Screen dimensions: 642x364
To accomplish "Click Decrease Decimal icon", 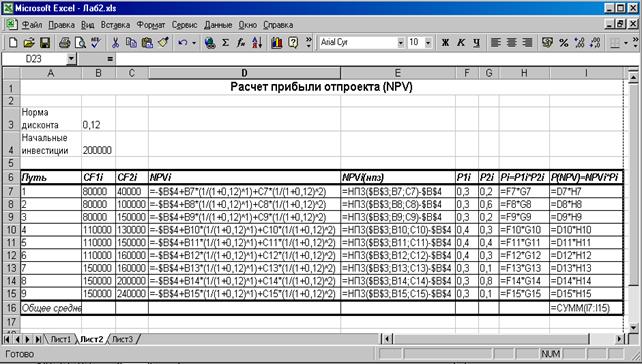I will coord(595,43).
